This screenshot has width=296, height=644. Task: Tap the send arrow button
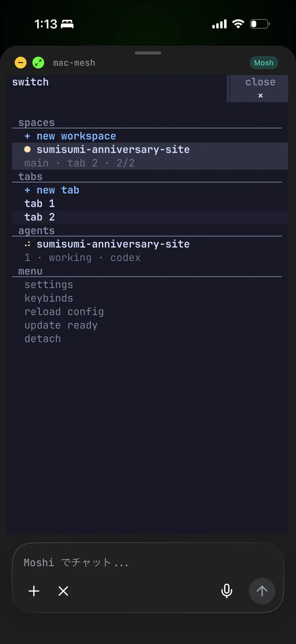click(262, 591)
